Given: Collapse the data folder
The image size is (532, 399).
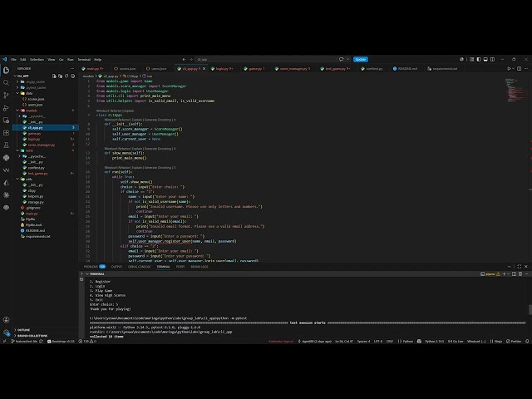Looking at the screenshot, I should click(46, 93).
